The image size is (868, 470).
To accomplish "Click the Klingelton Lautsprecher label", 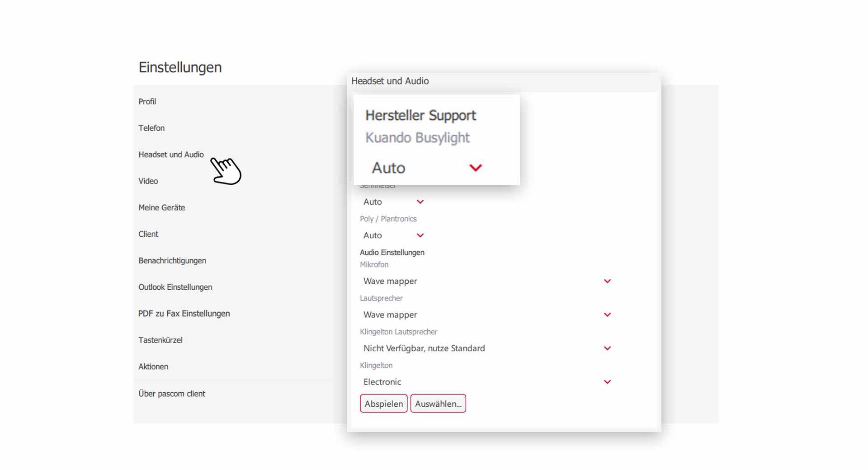I will pos(398,332).
